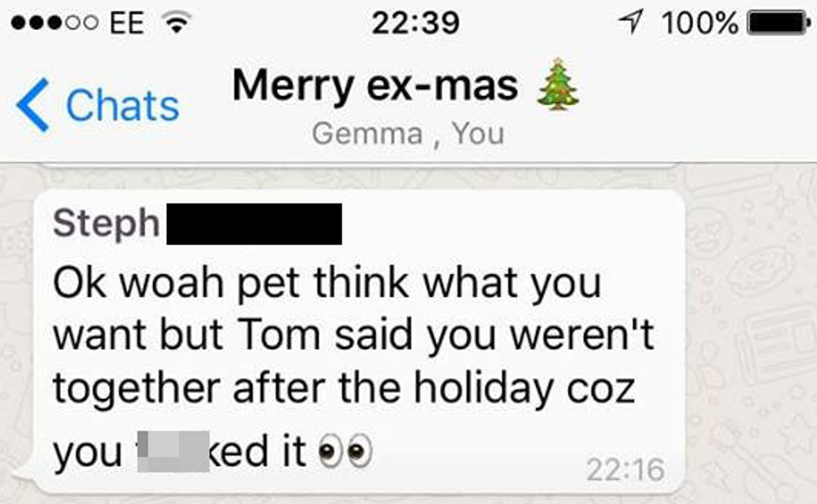The height and width of the screenshot is (504, 817).
Task: Tap the Christmas tree emoji in title
Action: pyautogui.click(x=558, y=84)
